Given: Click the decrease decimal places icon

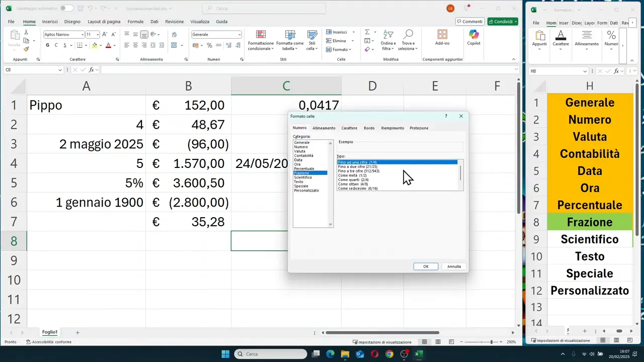Looking at the screenshot, I should coord(237,45).
